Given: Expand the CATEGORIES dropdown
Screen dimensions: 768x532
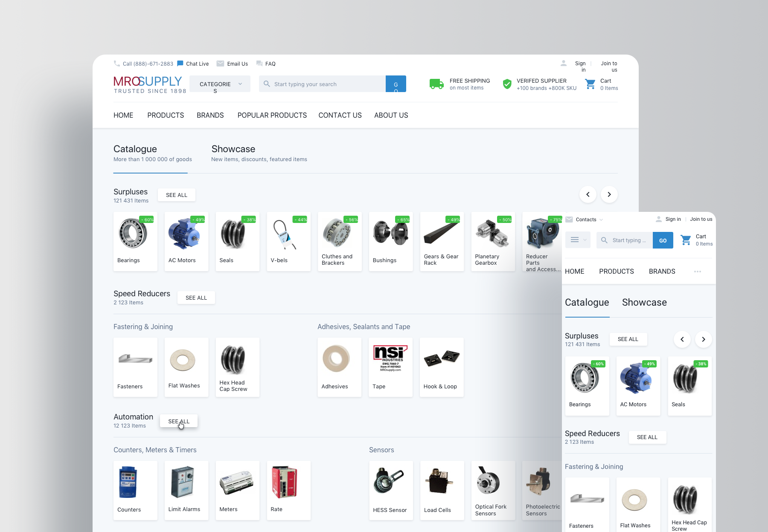Looking at the screenshot, I should point(220,84).
